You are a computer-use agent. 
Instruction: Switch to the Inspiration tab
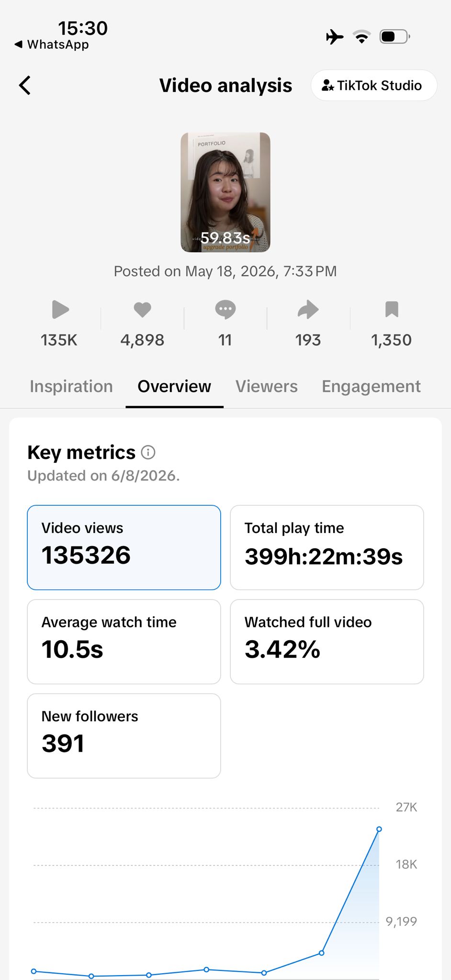(x=71, y=386)
